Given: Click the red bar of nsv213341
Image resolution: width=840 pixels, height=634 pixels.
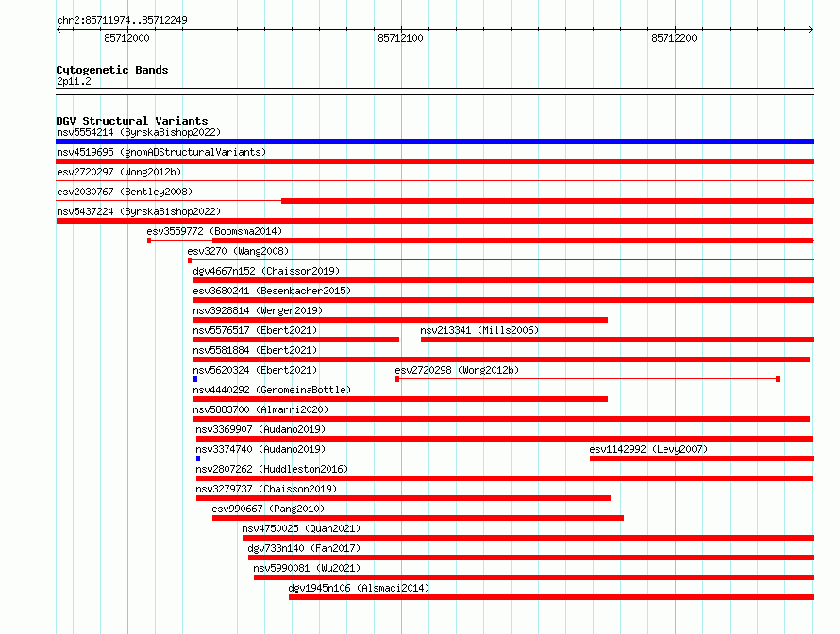Looking at the screenshot, I should 617,340.
